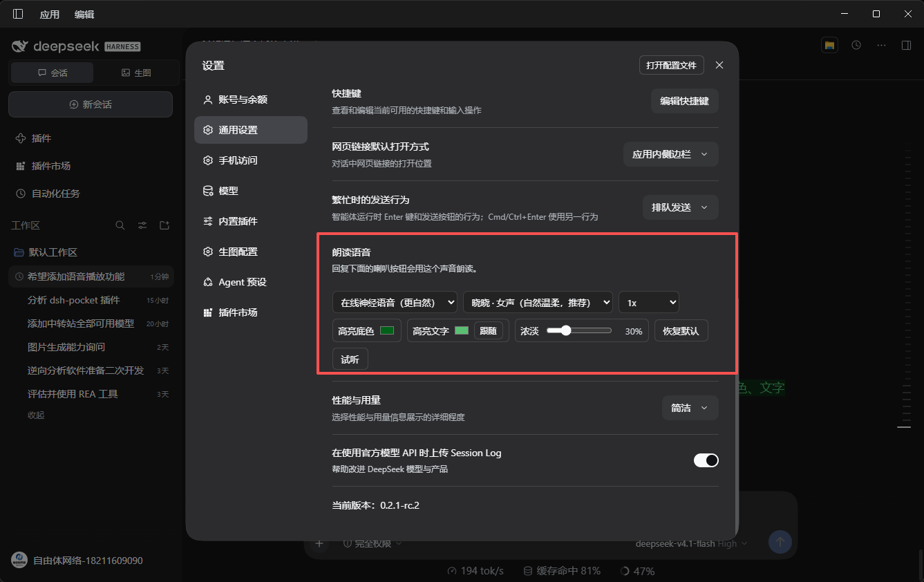Click the 试听 preview button
The height and width of the screenshot is (582, 924).
350,359
